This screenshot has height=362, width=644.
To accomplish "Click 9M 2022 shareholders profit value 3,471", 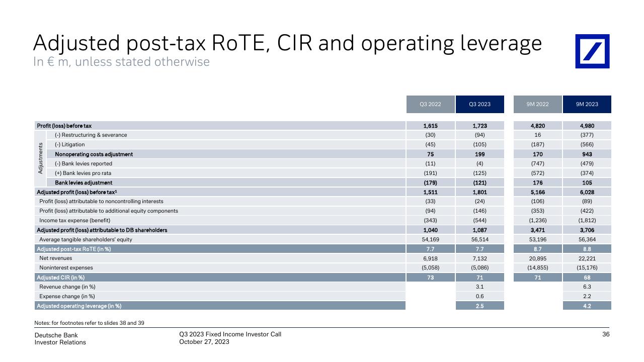I will tap(537, 230).
